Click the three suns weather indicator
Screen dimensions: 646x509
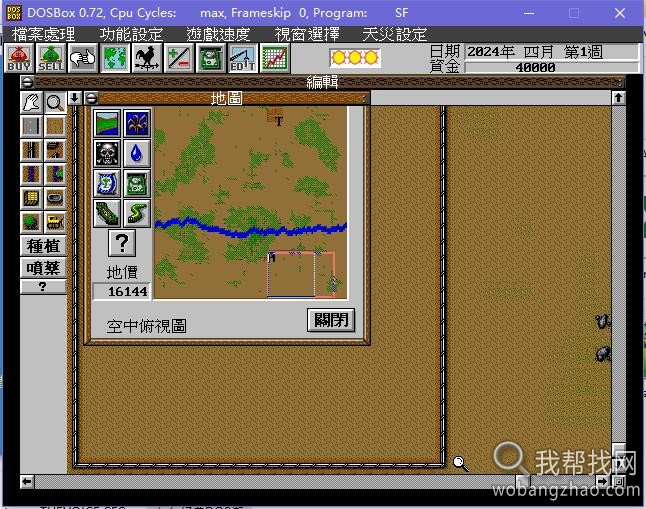point(355,58)
